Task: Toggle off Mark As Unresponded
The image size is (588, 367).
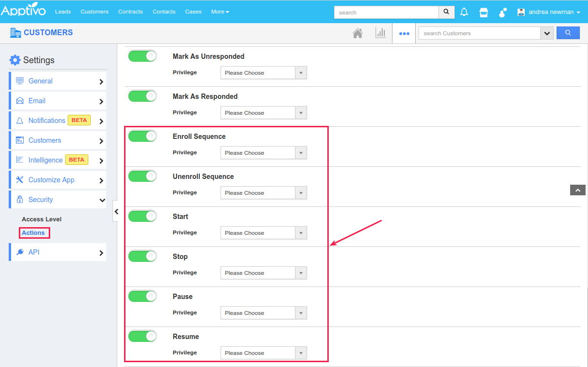Action: click(142, 56)
